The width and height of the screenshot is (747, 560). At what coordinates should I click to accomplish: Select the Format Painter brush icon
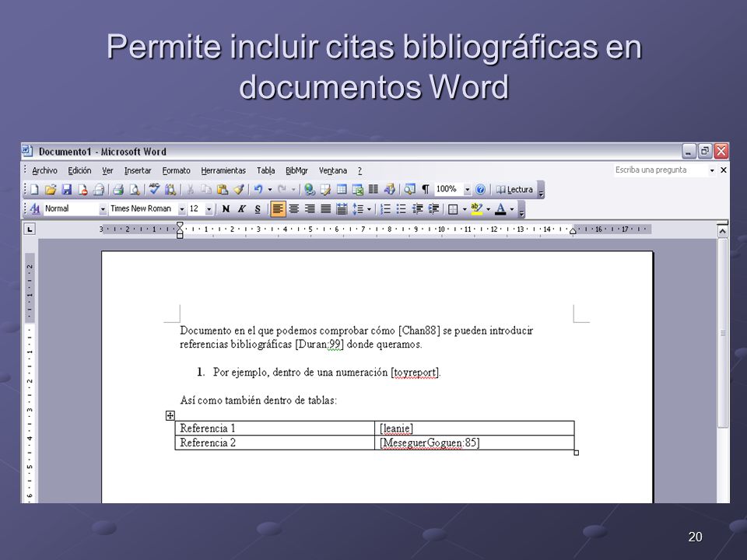click(x=239, y=190)
